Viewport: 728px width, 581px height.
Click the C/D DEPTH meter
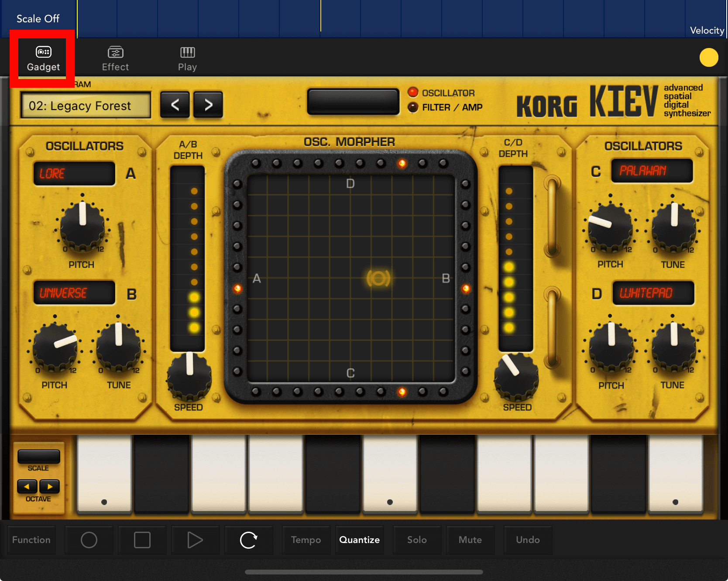(x=516, y=258)
